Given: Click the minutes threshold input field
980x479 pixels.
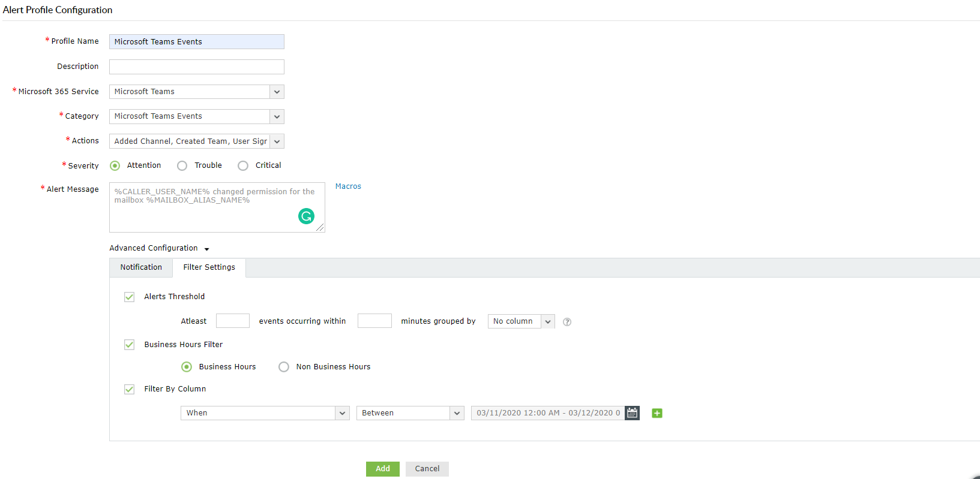Looking at the screenshot, I should click(x=374, y=321).
